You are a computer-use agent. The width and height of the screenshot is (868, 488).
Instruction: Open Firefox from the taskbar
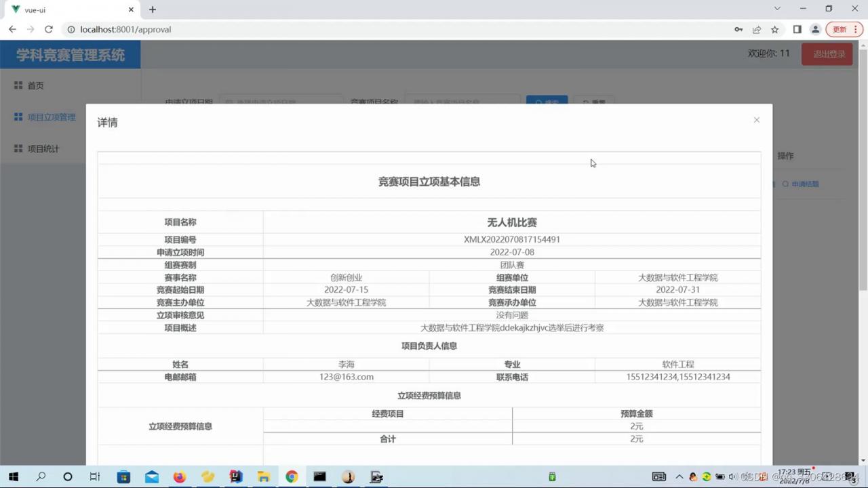click(x=180, y=476)
